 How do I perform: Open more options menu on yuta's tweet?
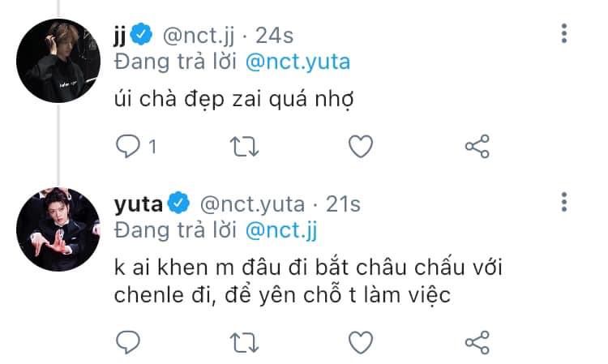click(564, 202)
